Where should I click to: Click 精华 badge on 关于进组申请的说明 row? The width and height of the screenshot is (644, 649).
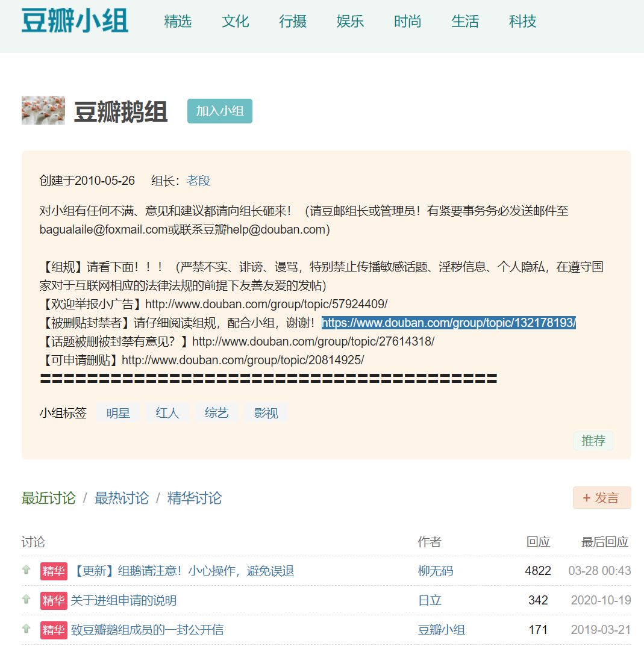click(x=54, y=601)
